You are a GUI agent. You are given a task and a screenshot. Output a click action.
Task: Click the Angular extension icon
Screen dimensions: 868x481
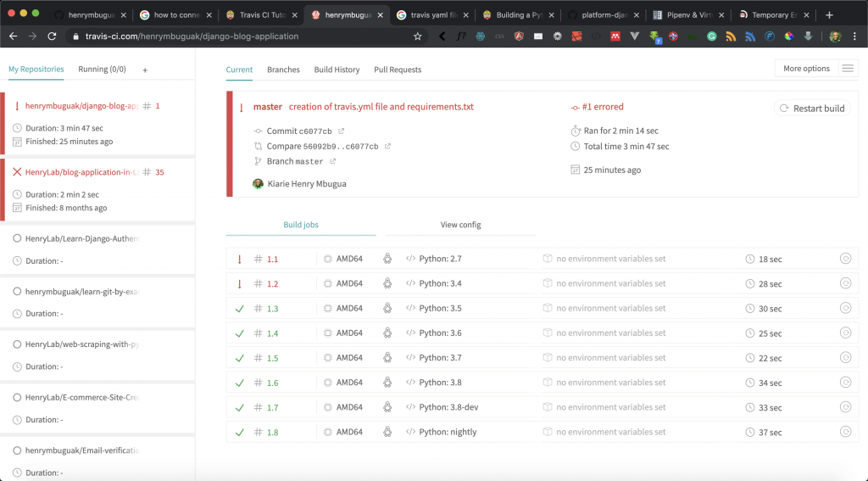click(519, 36)
